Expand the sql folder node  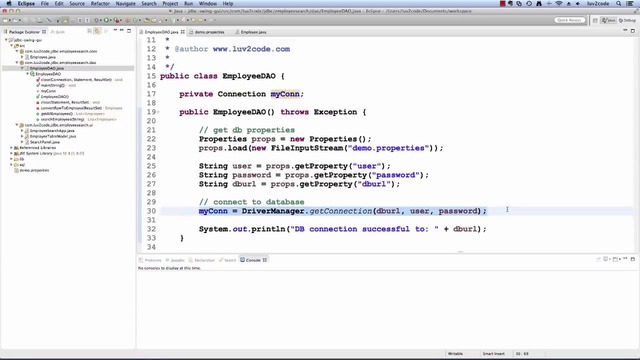click(11, 164)
